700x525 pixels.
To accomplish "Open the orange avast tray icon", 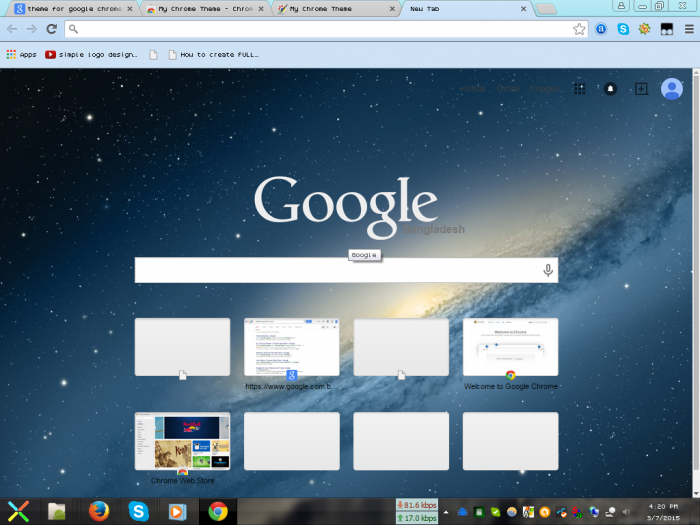I will tap(545, 512).
